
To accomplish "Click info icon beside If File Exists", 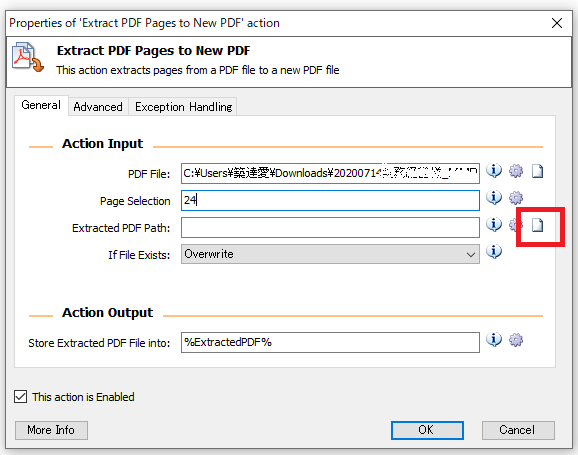I will pyautogui.click(x=494, y=252).
